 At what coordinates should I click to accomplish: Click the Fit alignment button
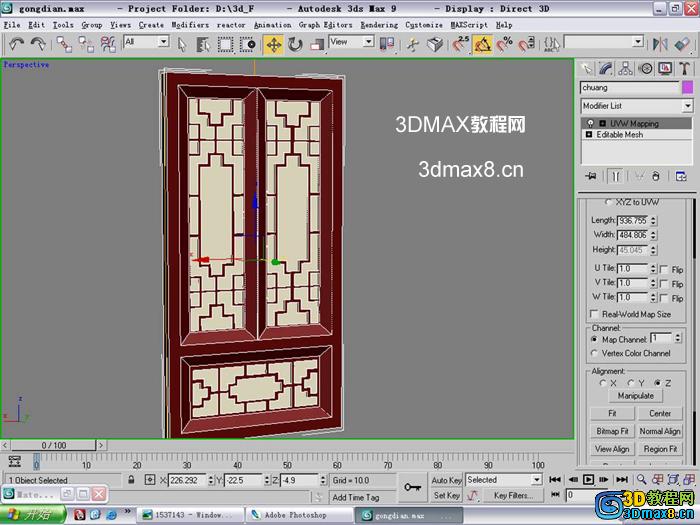coord(612,413)
